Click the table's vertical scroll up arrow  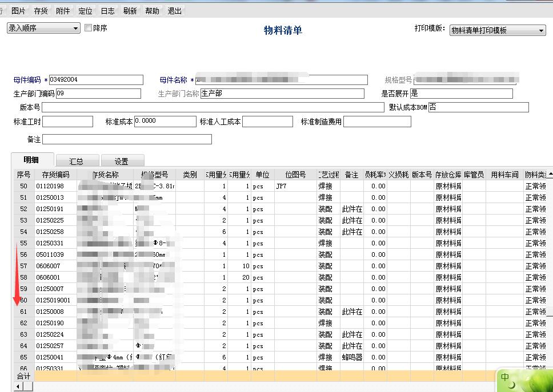point(550,175)
